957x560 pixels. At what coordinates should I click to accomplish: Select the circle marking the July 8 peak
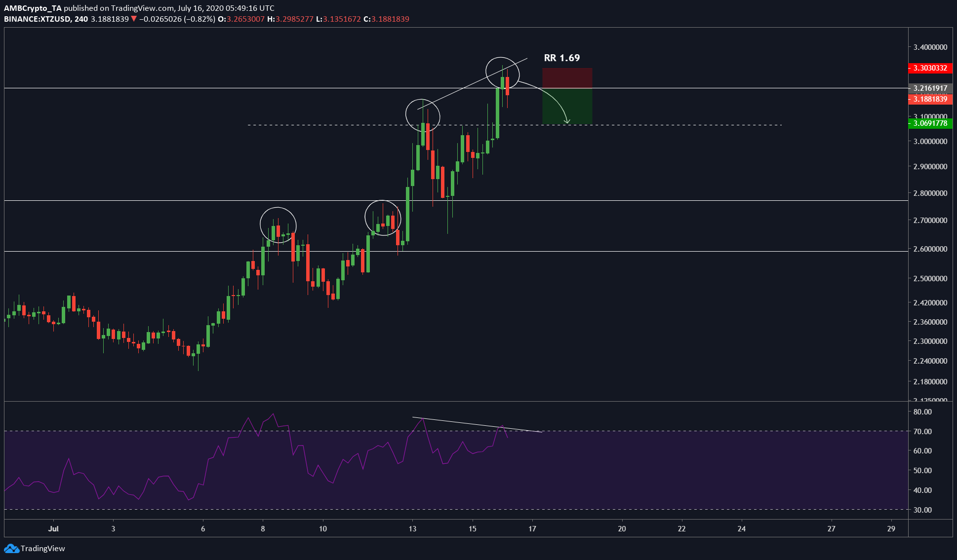pyautogui.click(x=278, y=225)
